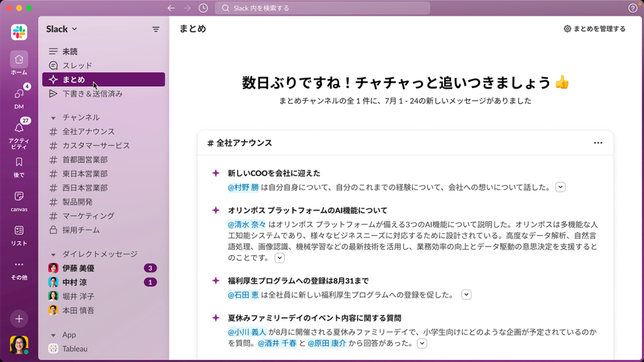Select 未読 in the sidebar

70,52
